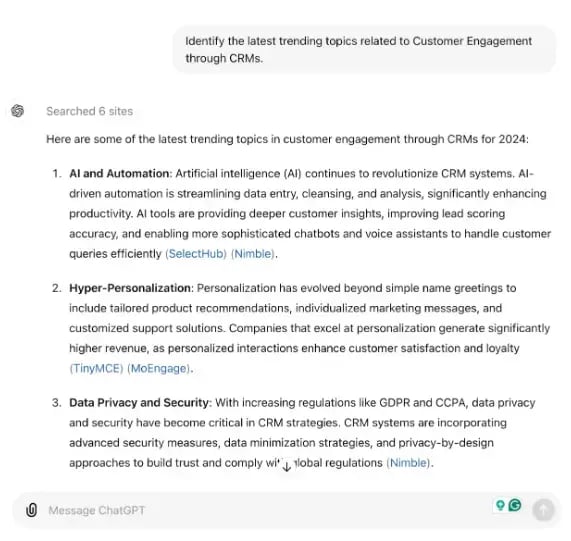
Task: Open the SelectHub source link
Action: (x=196, y=254)
